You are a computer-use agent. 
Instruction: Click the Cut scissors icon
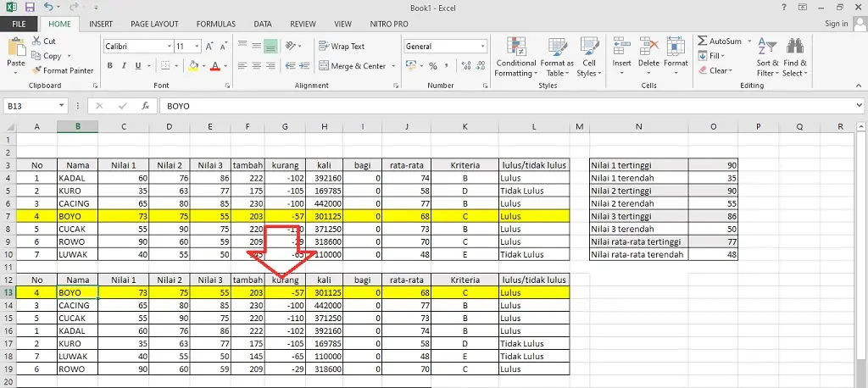36,41
